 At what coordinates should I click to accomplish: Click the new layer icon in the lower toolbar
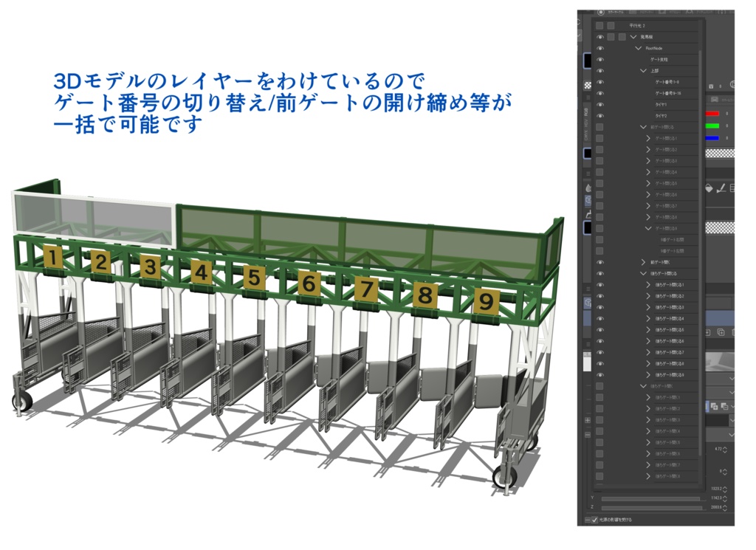point(707,331)
